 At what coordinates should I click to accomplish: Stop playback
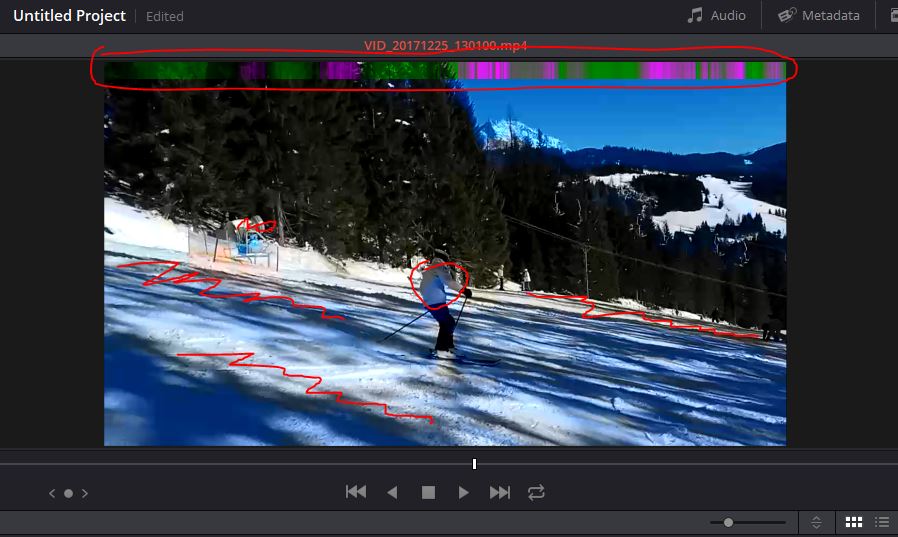pos(428,492)
